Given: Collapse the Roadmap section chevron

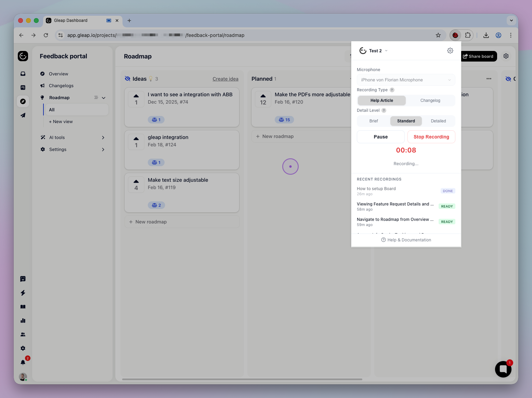Looking at the screenshot, I should coord(104,97).
